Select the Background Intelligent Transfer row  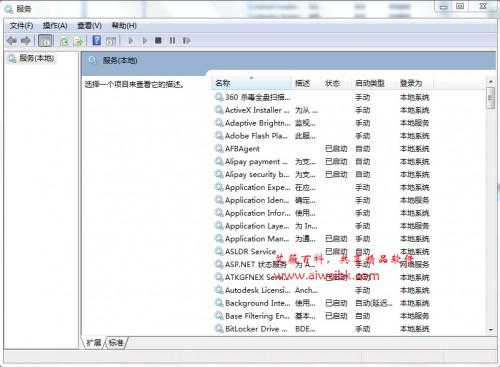tap(322, 303)
